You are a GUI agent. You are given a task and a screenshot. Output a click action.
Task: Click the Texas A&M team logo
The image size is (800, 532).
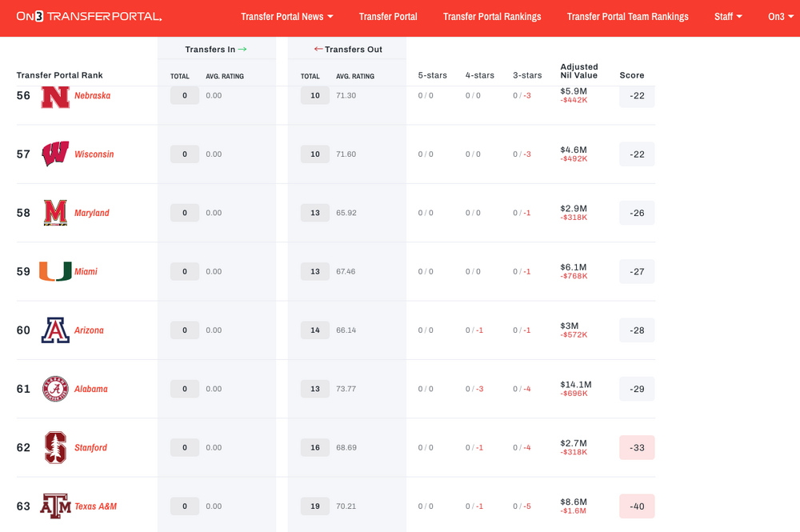point(55,506)
